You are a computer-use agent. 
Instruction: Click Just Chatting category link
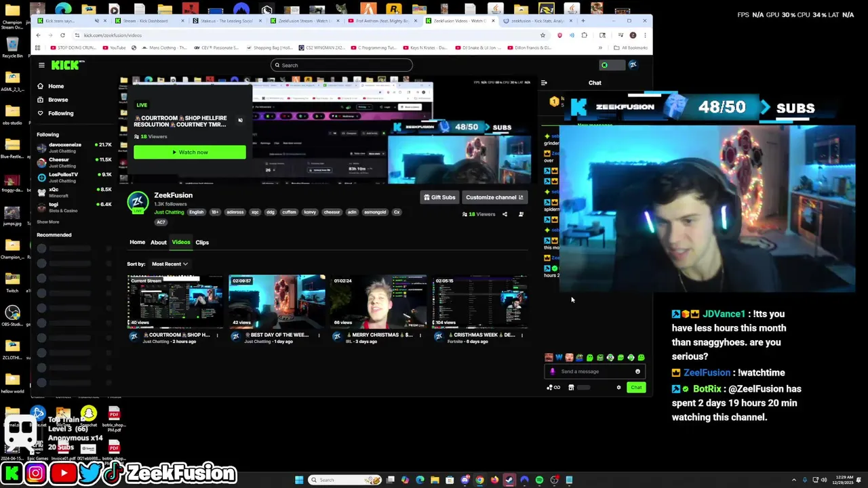click(x=169, y=212)
